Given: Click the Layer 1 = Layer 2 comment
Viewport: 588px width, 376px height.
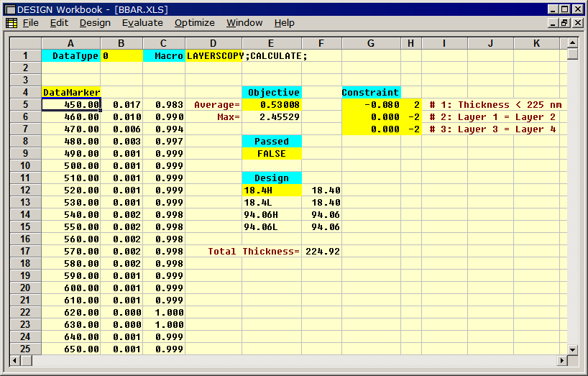Looking at the screenshot, I should pos(492,117).
